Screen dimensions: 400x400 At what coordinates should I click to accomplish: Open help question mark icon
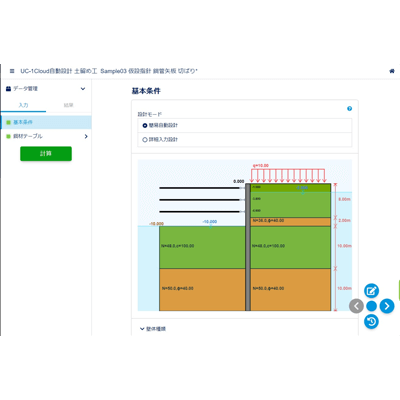click(349, 109)
